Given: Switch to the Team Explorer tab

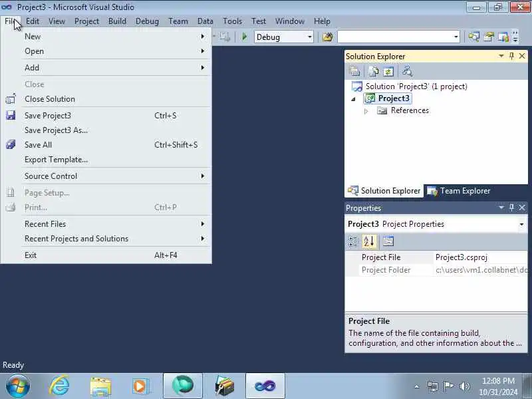Looking at the screenshot, I should (x=458, y=191).
